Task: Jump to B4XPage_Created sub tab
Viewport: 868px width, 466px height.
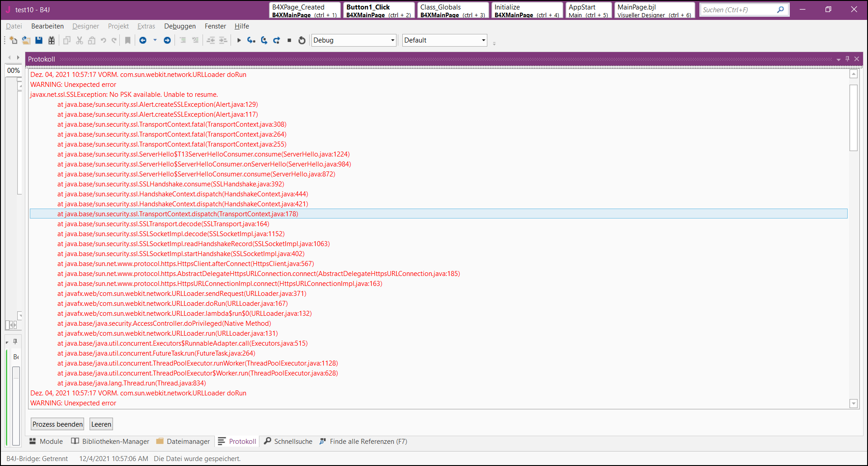Action: coord(305,10)
